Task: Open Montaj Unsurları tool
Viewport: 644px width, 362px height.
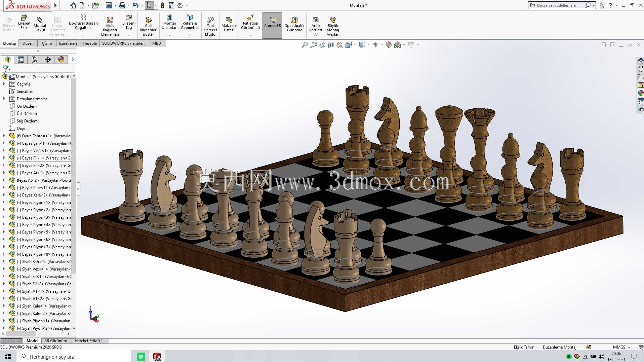Action: (169, 22)
